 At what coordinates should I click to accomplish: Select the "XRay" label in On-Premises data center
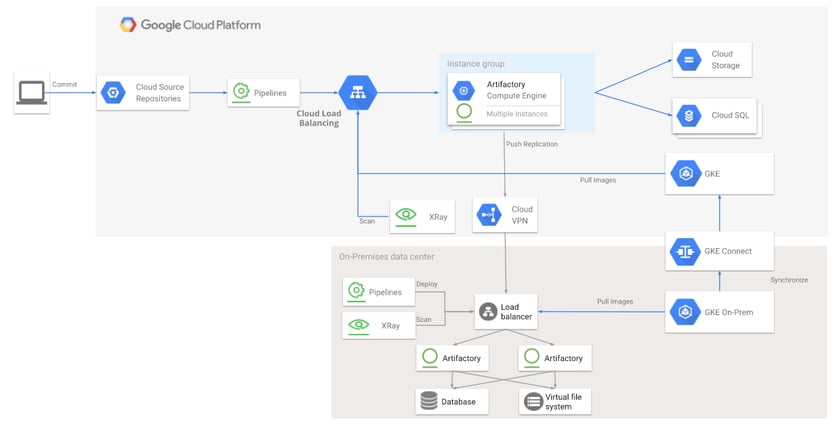coord(390,326)
